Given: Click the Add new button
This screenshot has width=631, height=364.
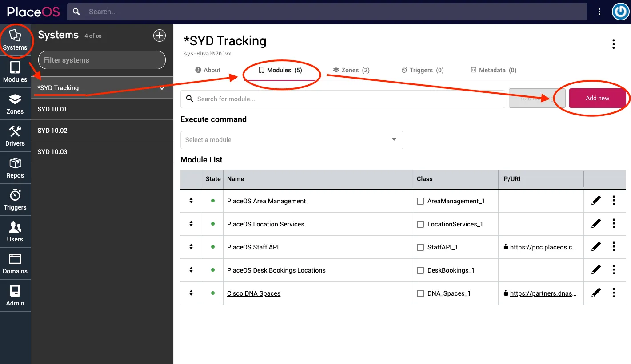Looking at the screenshot, I should coord(597,98).
